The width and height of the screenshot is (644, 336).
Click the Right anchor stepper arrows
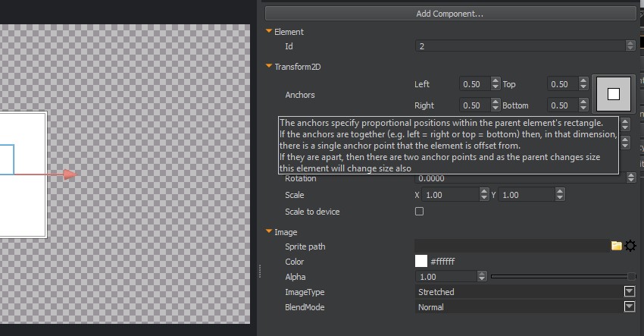pos(496,105)
